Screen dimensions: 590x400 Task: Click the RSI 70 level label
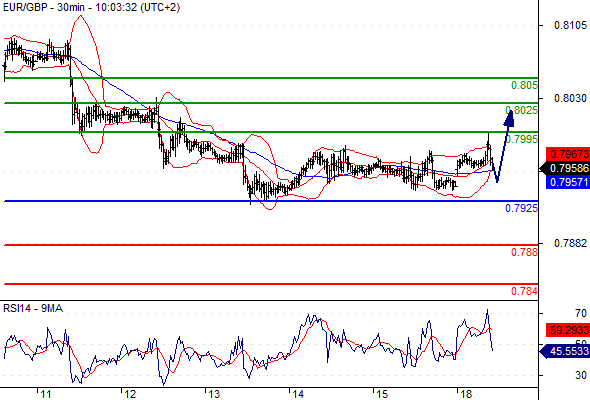tap(581, 313)
